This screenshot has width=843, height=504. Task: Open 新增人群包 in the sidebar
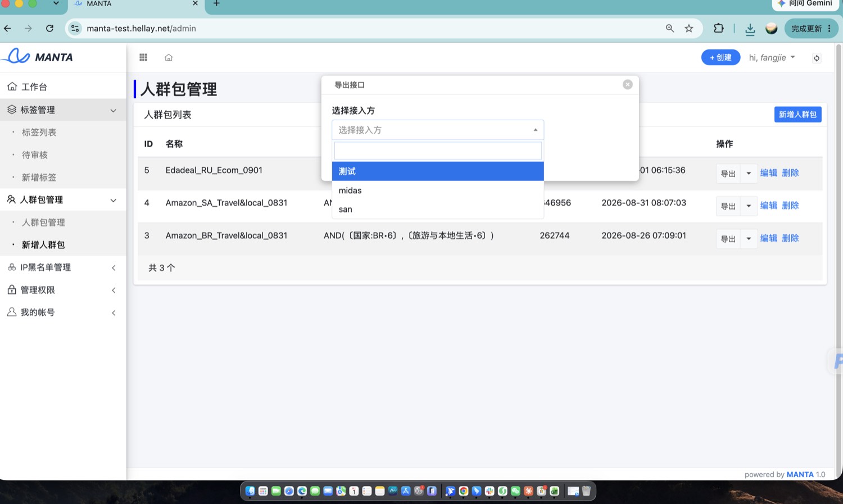click(x=43, y=245)
